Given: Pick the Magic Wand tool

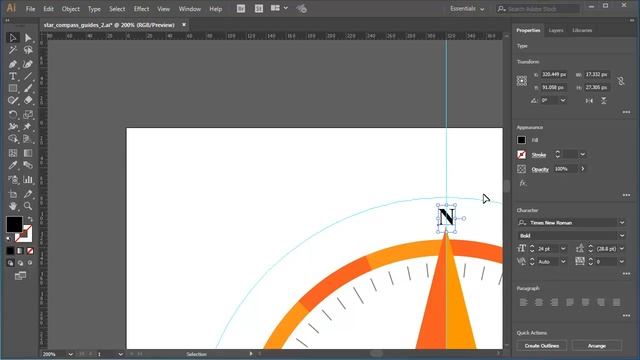Looking at the screenshot, I should [13, 50].
